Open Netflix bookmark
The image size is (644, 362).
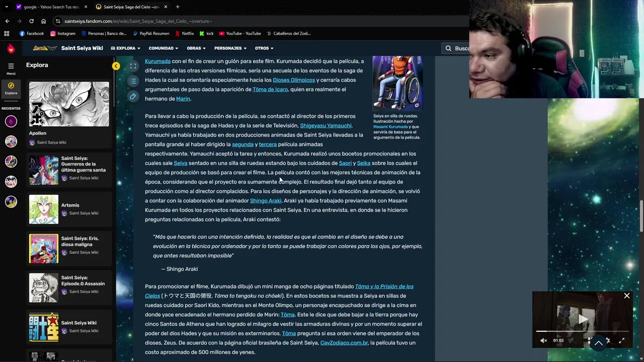pyautogui.click(x=184, y=33)
